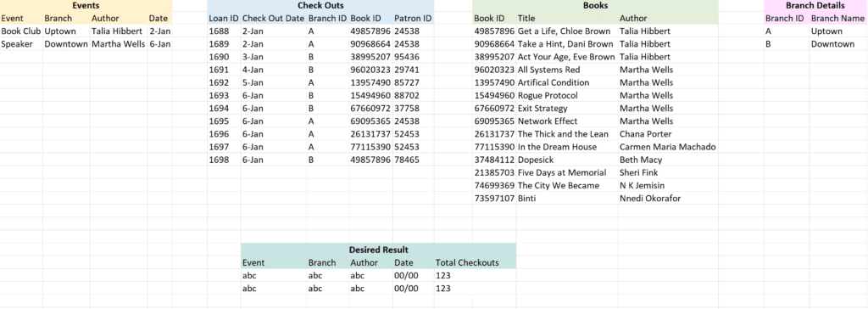Click the Check Outs header cell
The height and width of the screenshot is (309, 868).
(x=320, y=6)
